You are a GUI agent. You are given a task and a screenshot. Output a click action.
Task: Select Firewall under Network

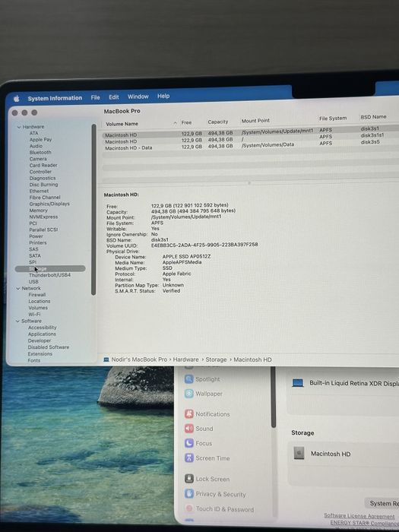pos(37,295)
